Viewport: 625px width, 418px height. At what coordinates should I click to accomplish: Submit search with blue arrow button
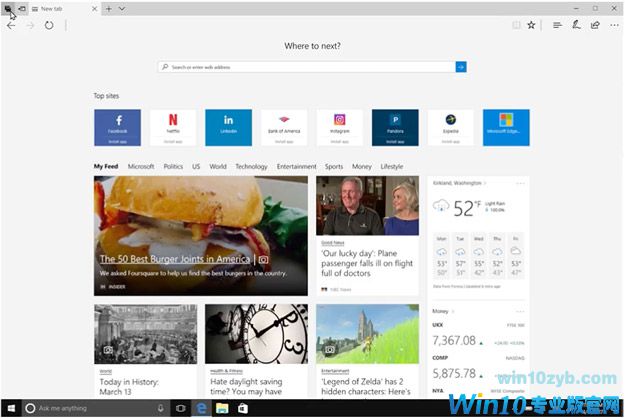tap(461, 67)
